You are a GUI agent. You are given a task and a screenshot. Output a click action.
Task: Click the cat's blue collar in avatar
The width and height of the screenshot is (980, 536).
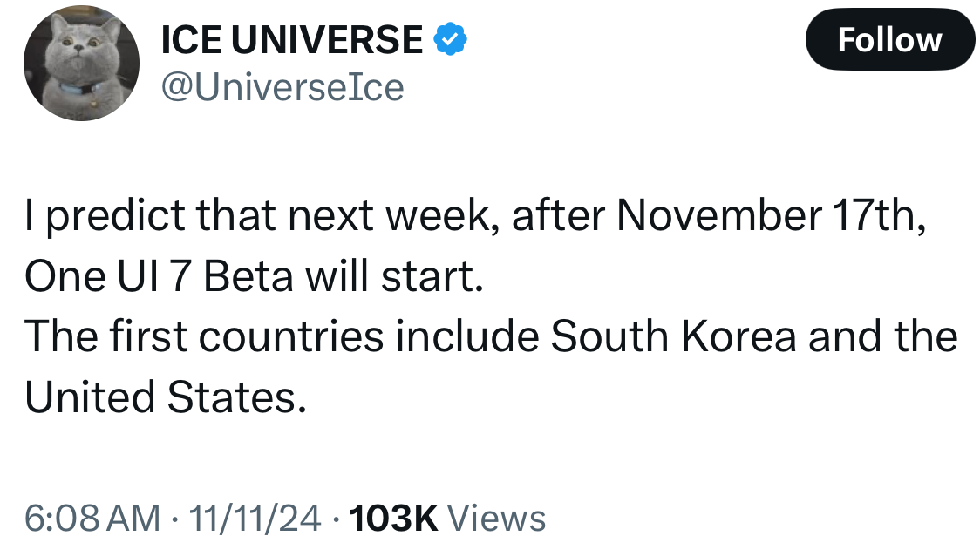point(79,90)
